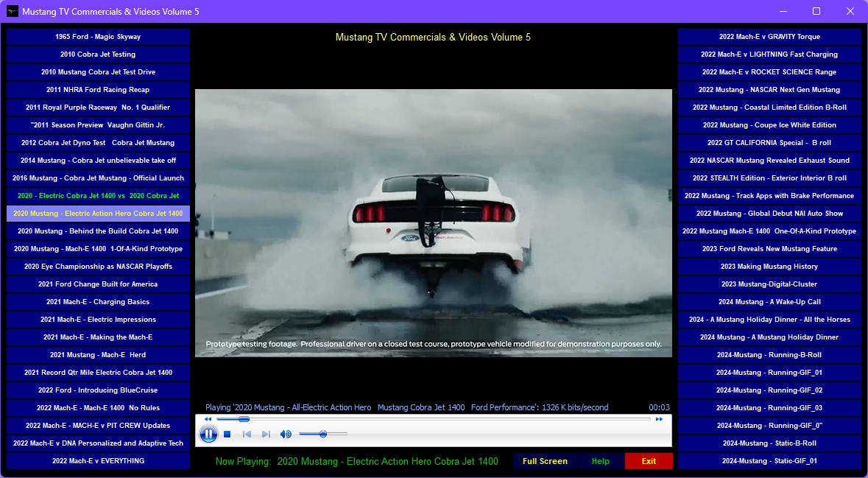Click the red Exit button
This screenshot has height=478, width=868.
point(649,461)
